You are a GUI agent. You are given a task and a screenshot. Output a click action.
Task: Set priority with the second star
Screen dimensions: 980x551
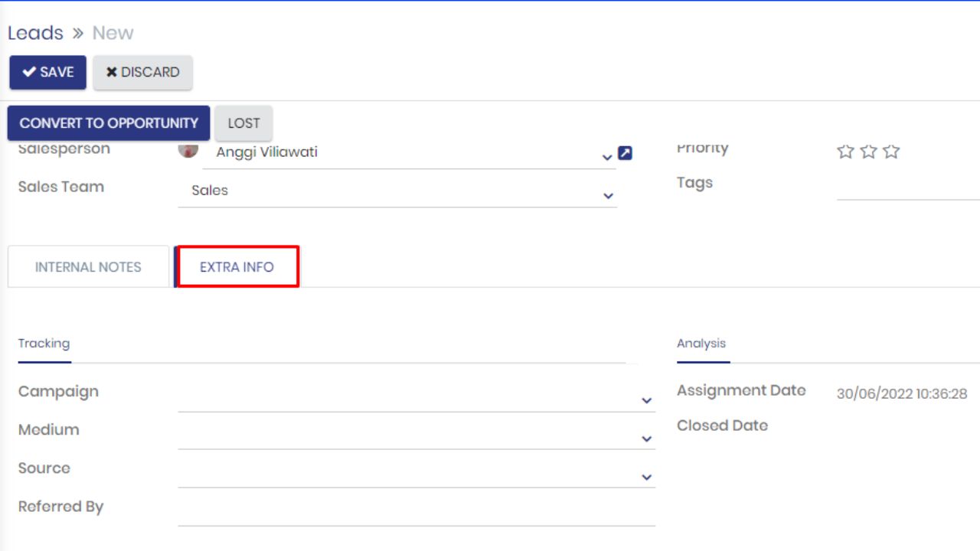[x=868, y=152]
